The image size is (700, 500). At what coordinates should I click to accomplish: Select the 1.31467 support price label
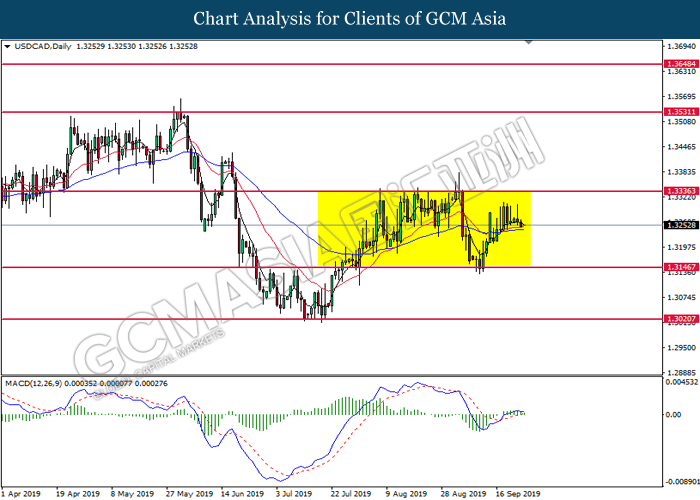tap(681, 267)
